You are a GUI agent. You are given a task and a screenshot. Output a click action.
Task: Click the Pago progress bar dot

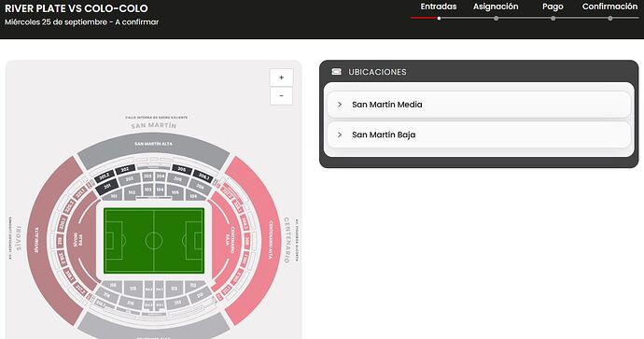[x=553, y=18]
